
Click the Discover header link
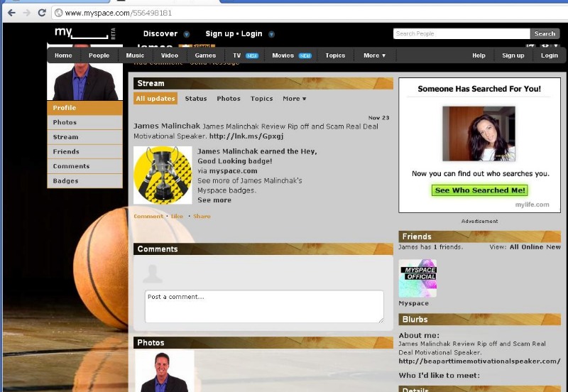click(160, 33)
